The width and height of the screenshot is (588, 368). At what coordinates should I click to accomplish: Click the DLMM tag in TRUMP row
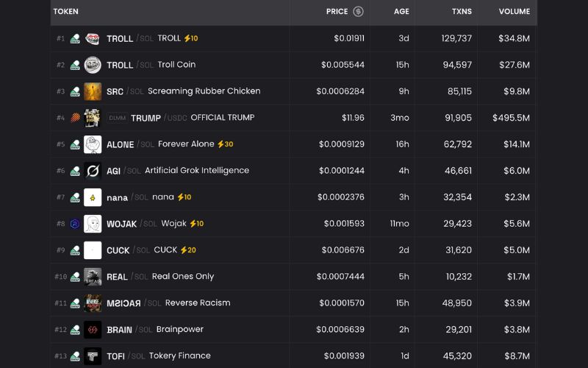click(x=117, y=118)
